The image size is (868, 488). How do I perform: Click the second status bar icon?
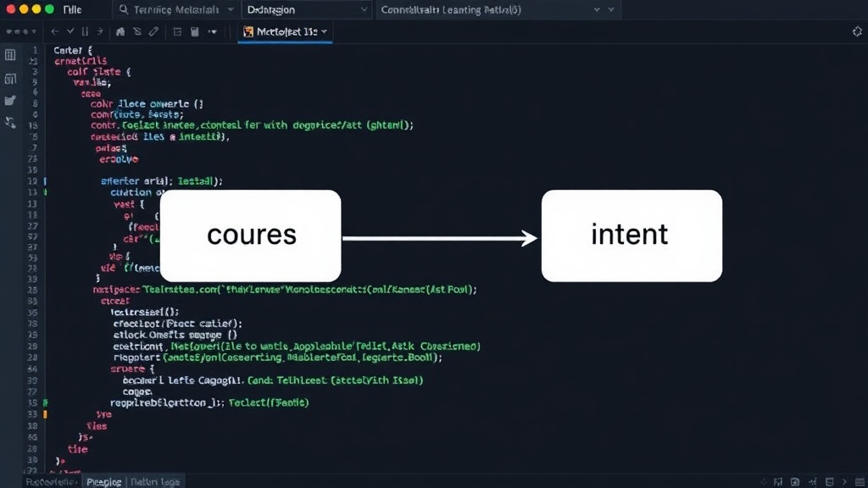click(x=778, y=482)
